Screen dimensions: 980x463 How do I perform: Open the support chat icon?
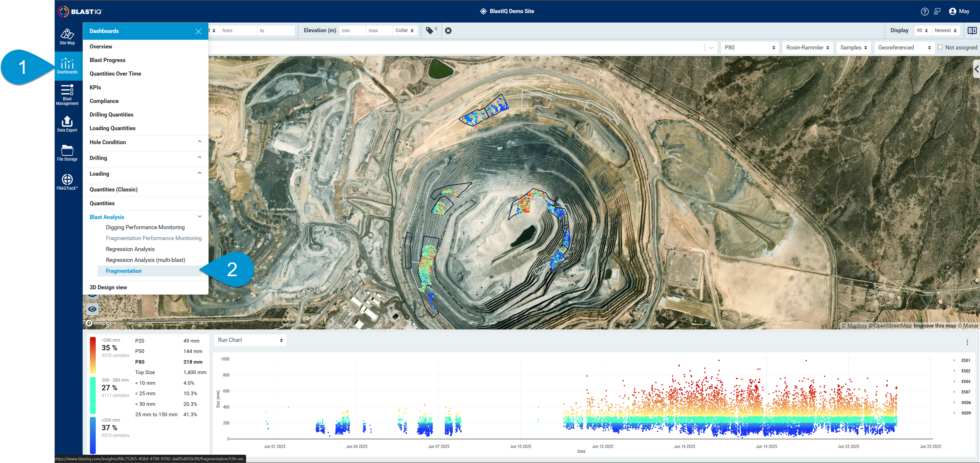pos(937,11)
